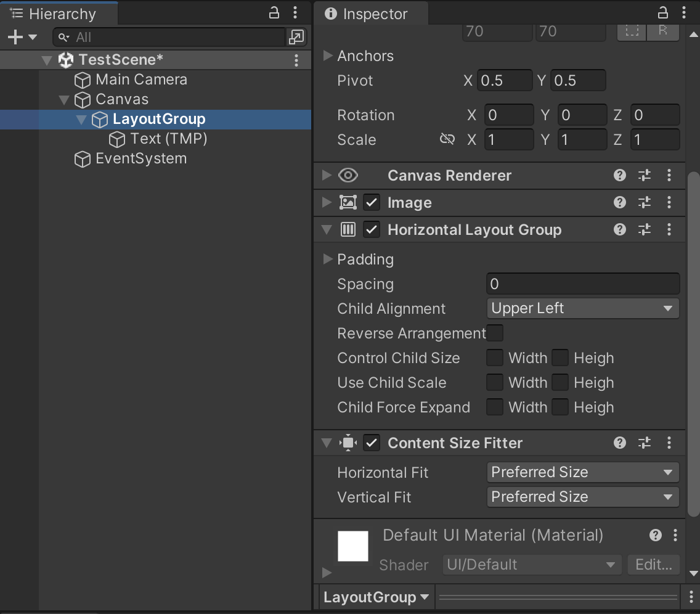
Task: Enable Use Child Scale Height checkbox
Action: (x=560, y=382)
